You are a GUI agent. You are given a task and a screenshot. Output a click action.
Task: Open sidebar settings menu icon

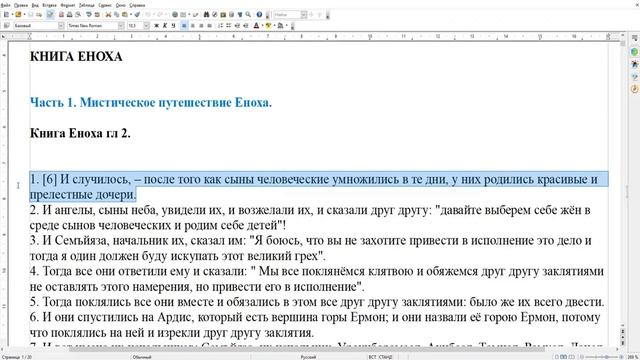634,38
